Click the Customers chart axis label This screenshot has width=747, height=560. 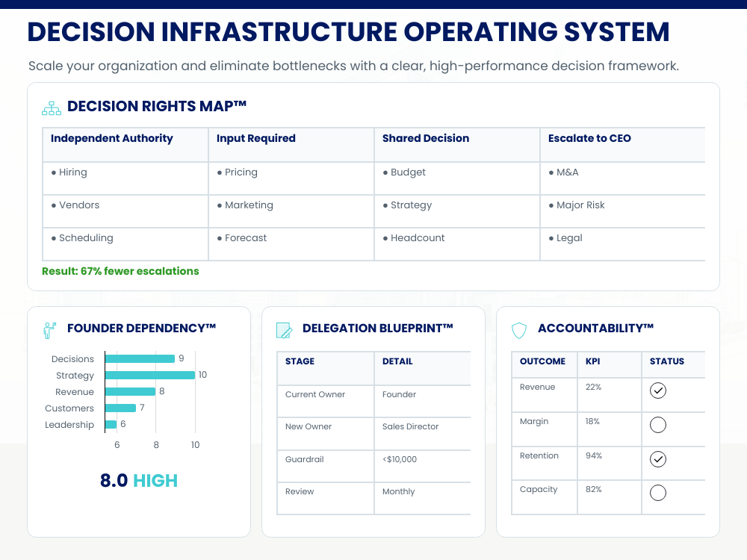69,408
